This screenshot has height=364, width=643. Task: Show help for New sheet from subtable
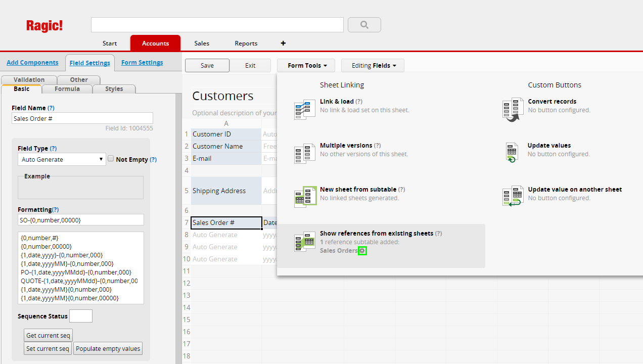(x=401, y=190)
